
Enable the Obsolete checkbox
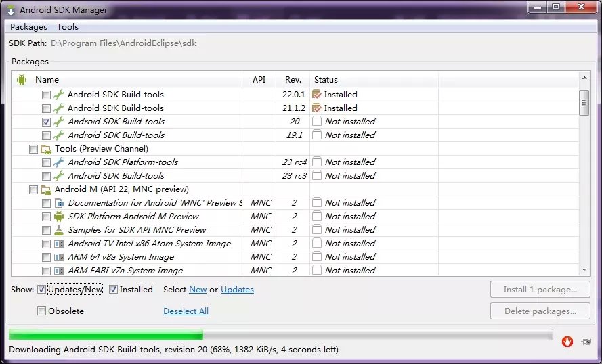tap(41, 311)
